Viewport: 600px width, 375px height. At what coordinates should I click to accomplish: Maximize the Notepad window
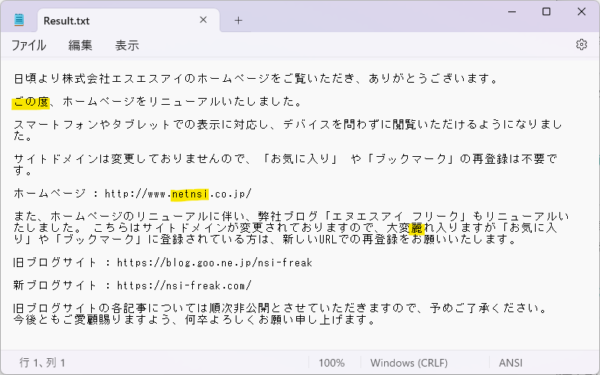pyautogui.click(x=546, y=12)
